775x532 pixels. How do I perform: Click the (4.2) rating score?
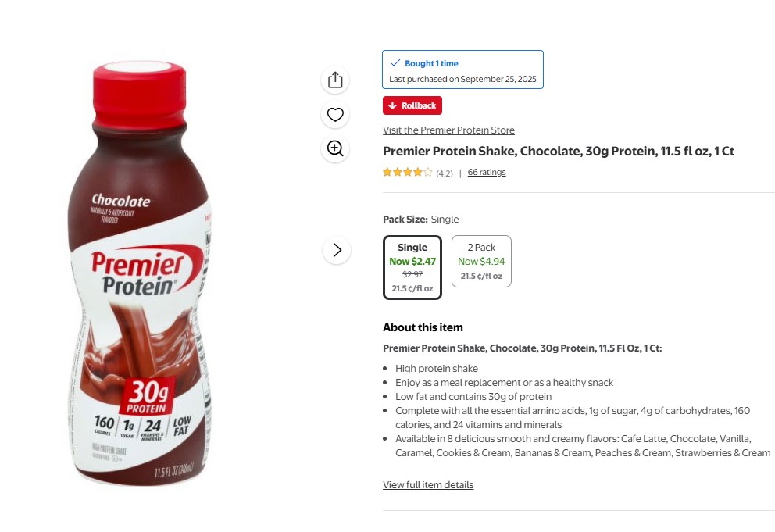coord(445,173)
